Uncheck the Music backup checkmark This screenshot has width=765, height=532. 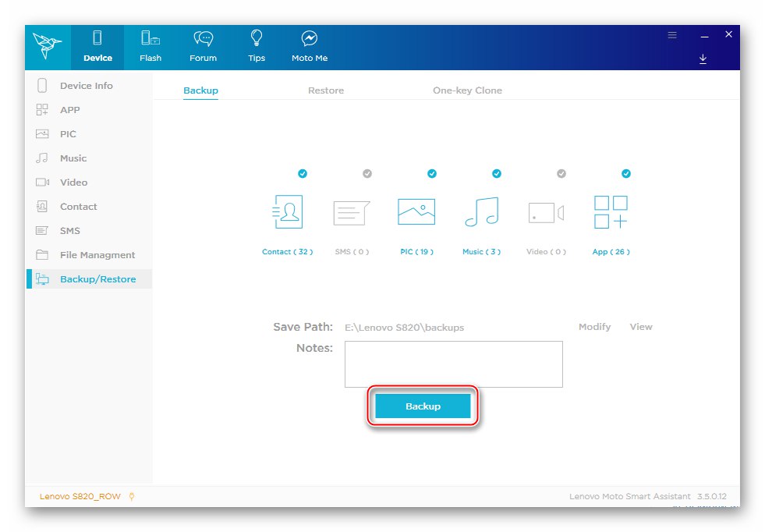point(497,173)
